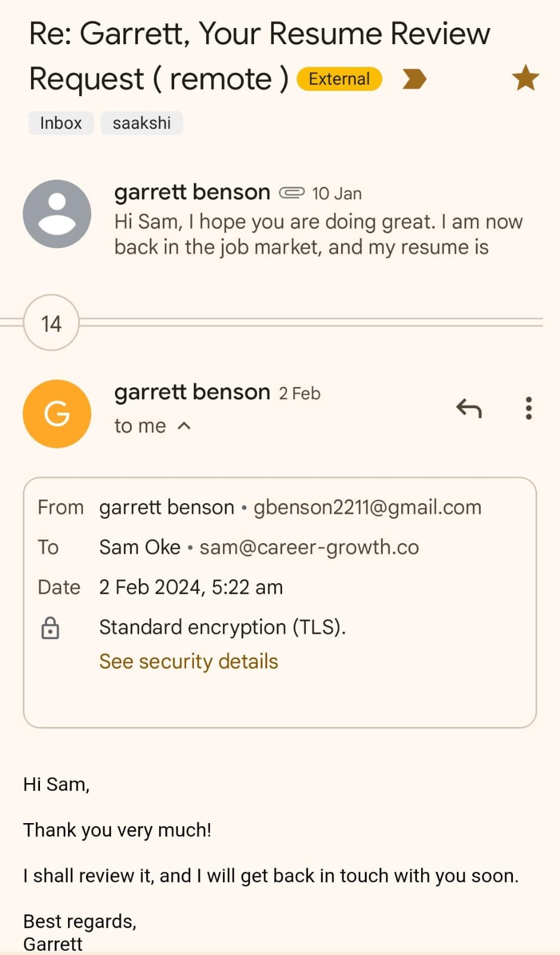Tap the 'Thank you very much!' message body
The image size is (560, 955).
pos(117,830)
